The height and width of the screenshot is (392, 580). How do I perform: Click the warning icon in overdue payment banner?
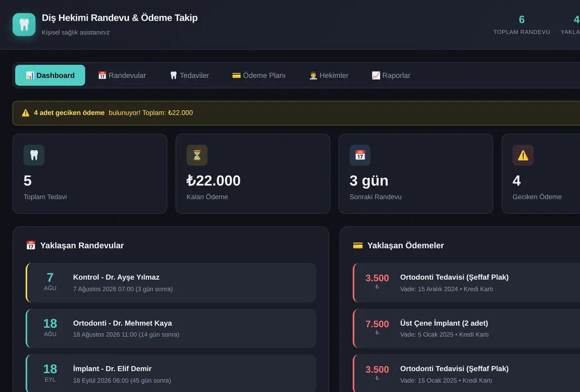click(26, 113)
